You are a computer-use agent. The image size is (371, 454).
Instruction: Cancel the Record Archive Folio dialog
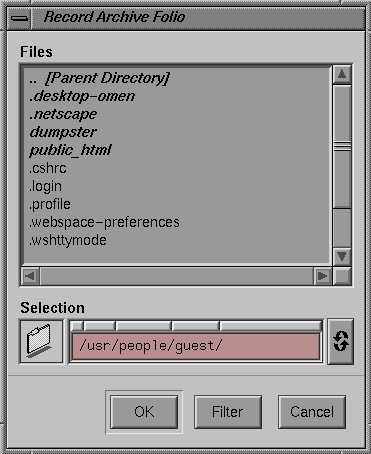click(312, 412)
